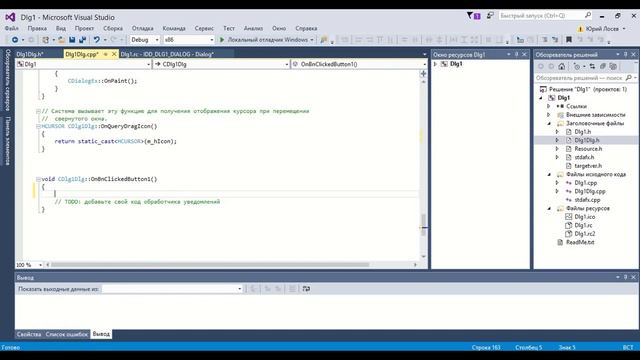Open the Обозреватель серверов side tab
The width and height of the screenshot is (640, 360).
[x=7, y=80]
